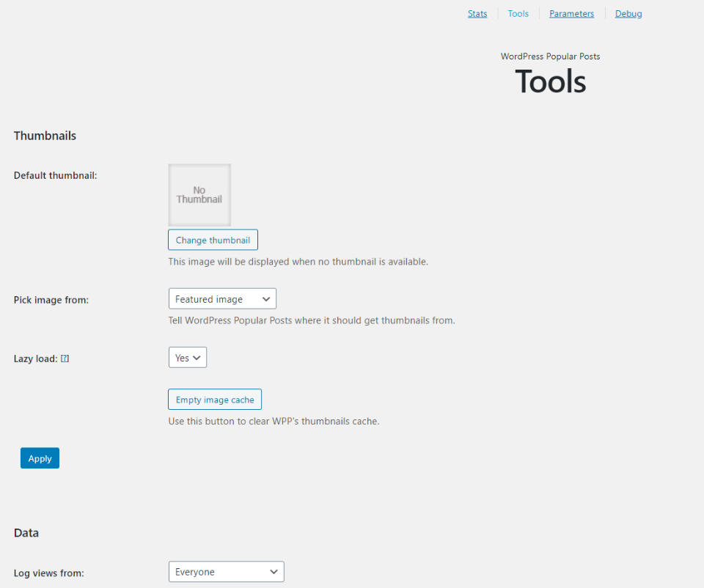Open the Lazy load Yes dropdown
This screenshot has width=704, height=588.
pos(188,358)
